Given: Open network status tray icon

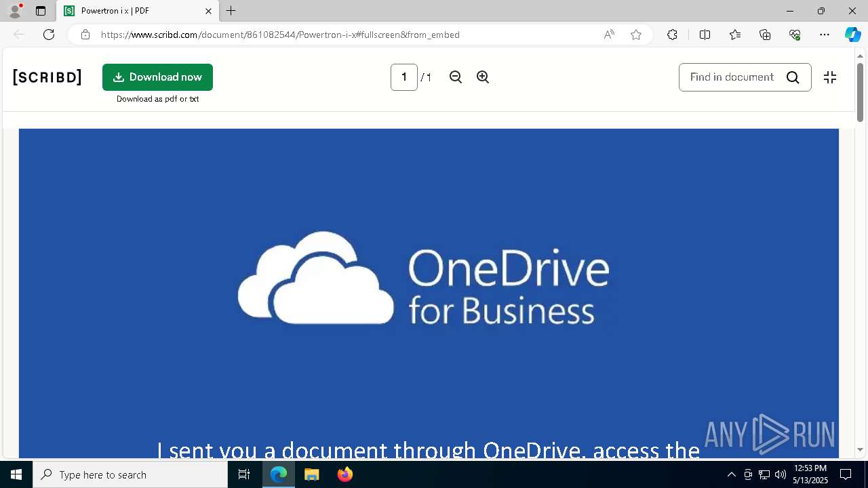Looking at the screenshot, I should (764, 474).
